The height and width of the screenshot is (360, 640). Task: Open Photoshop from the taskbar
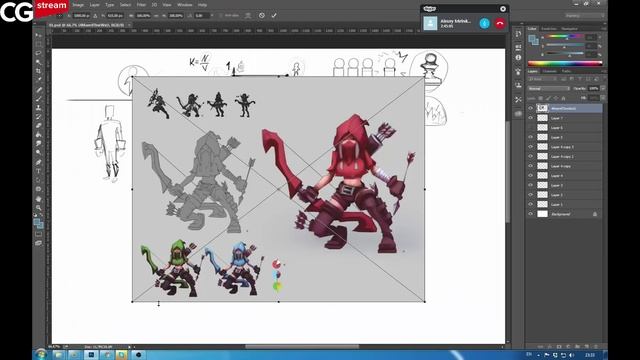[x=91, y=355]
